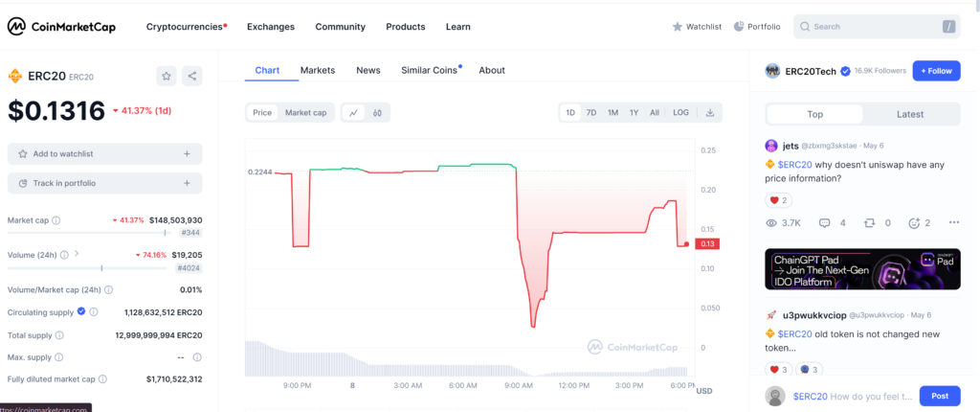Switch to the line chart icon
Image resolution: width=980 pixels, height=412 pixels.
(x=353, y=113)
